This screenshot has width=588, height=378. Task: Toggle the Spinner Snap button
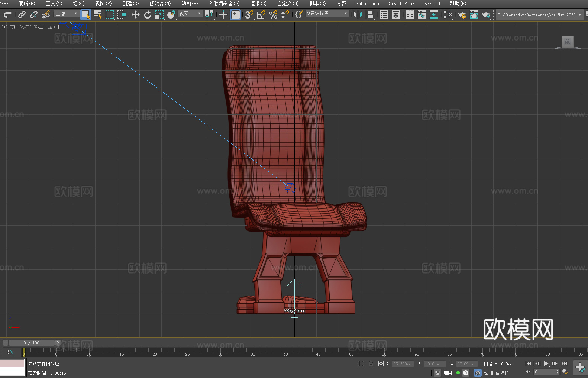(x=285, y=14)
